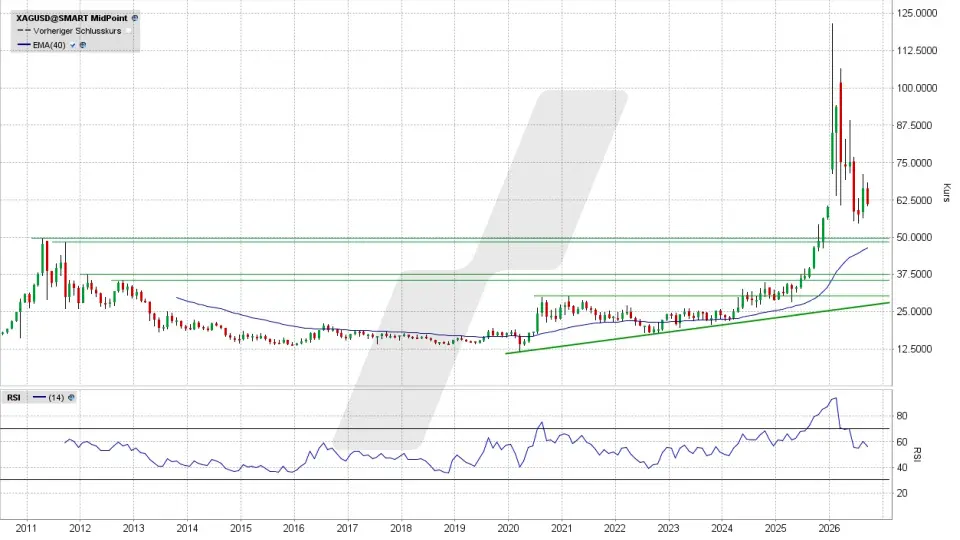Viewport: 960px width, 540px height.
Task: Click the RSI (14) blue line swatch
Action: coord(39,397)
